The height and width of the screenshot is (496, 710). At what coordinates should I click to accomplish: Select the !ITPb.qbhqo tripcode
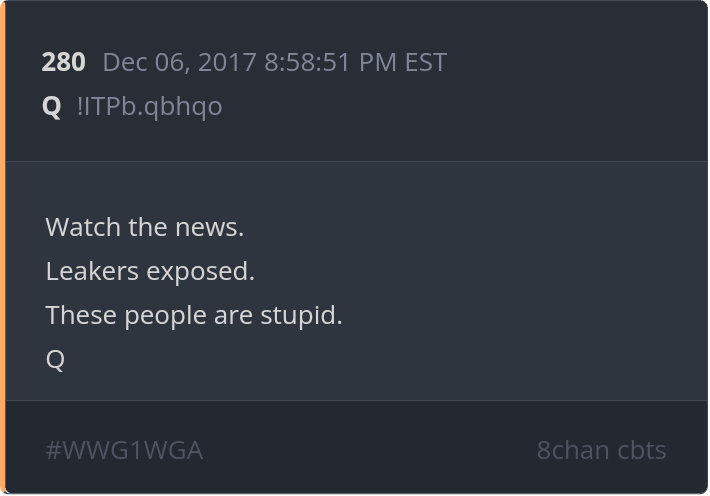pyautogui.click(x=149, y=107)
